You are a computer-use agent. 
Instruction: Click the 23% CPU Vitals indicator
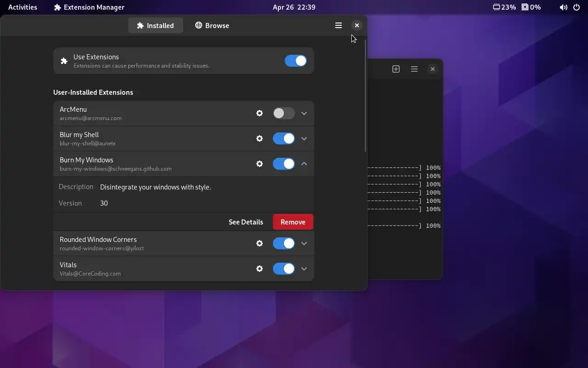(x=504, y=7)
